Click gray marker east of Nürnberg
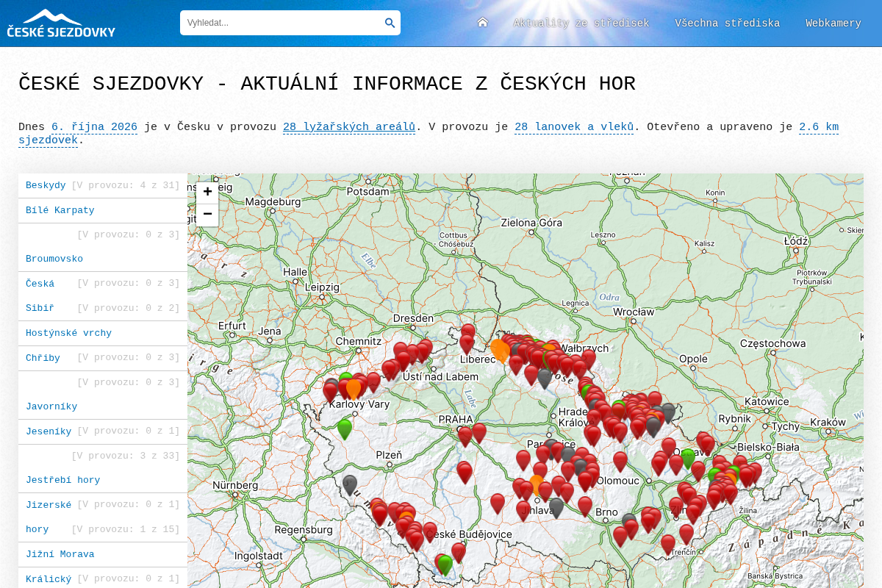The width and height of the screenshot is (882, 588). (350, 485)
